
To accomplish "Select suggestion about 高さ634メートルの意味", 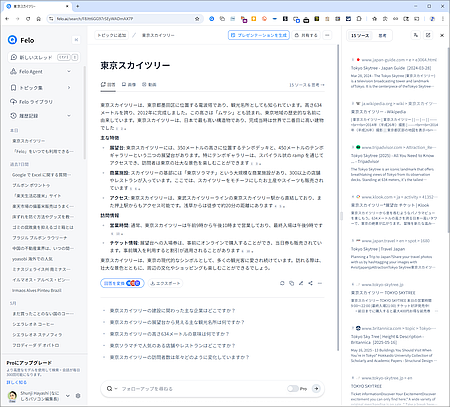I will pos(169,334).
